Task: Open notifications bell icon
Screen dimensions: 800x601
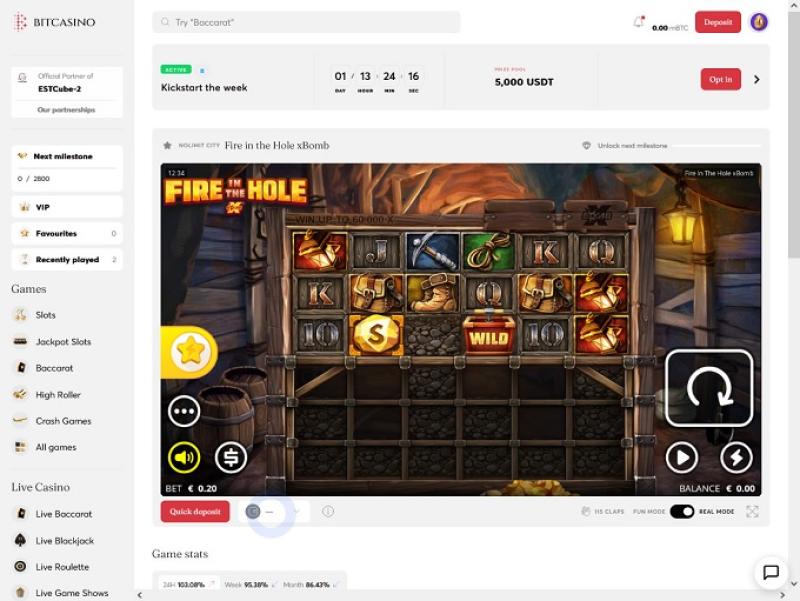Action: coord(639,22)
